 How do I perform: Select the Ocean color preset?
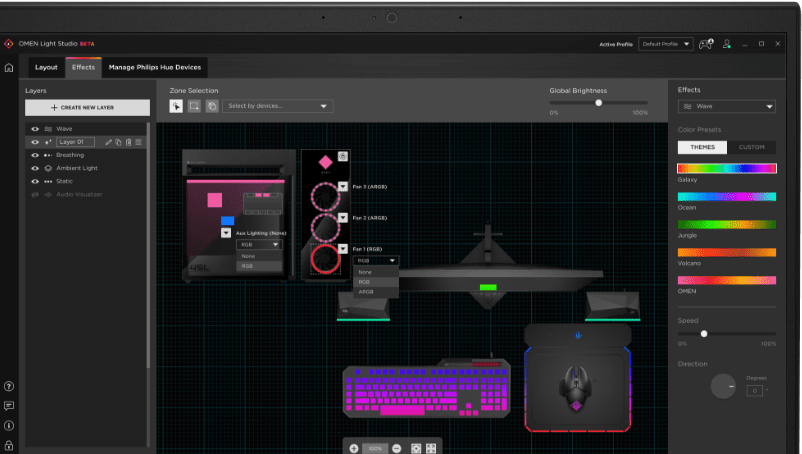click(x=727, y=197)
